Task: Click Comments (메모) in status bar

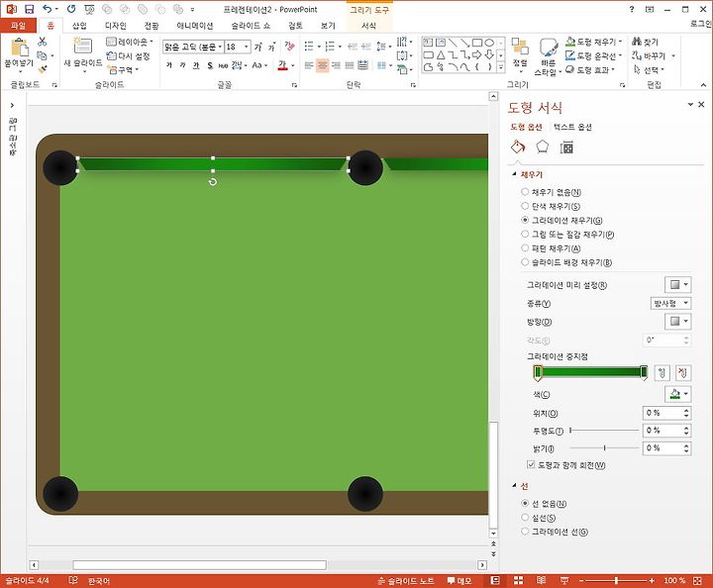Action: tap(459, 580)
